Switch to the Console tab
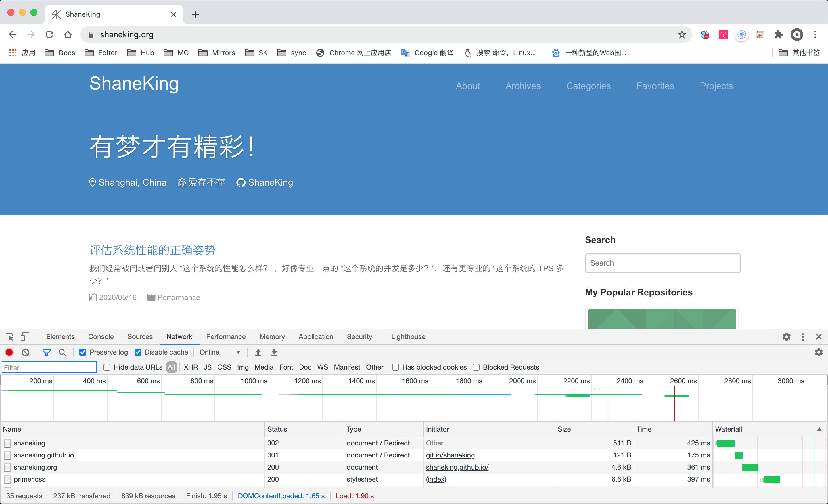 (101, 337)
